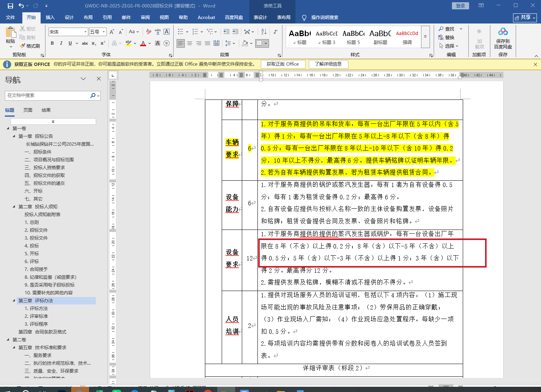Screen dimensions: 541x392
Task: Insert an enclosed character (字) circle icon
Action: (167, 43)
